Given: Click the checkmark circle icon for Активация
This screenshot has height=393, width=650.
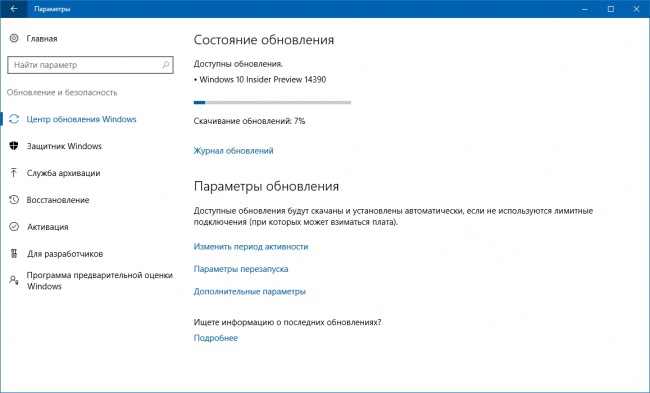Looking at the screenshot, I should 14,227.
